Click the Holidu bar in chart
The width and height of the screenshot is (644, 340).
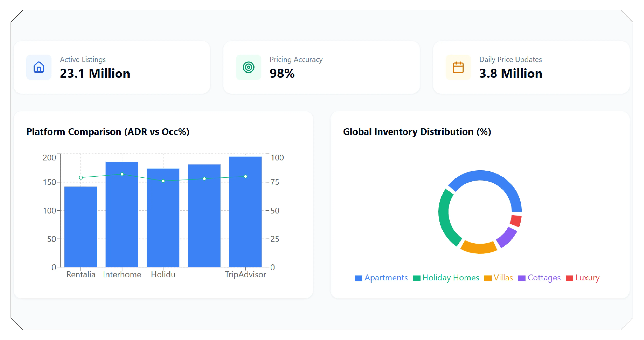coord(163,218)
